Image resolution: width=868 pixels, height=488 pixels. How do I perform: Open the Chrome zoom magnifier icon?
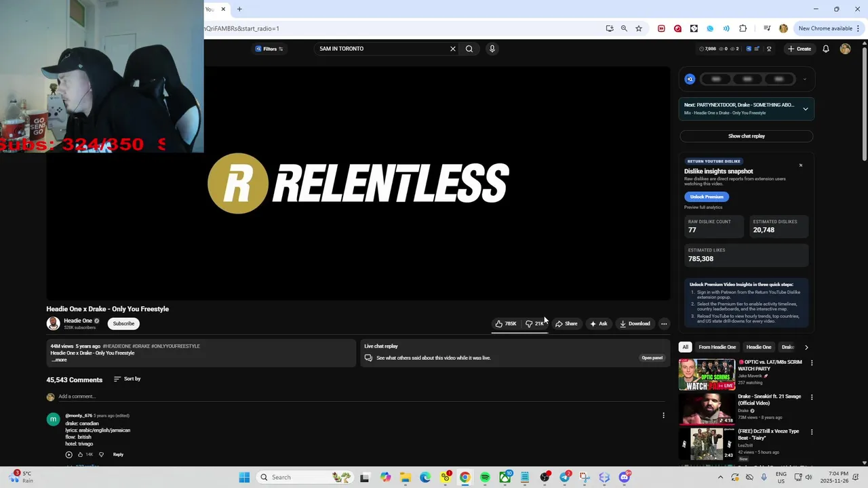tap(624, 28)
